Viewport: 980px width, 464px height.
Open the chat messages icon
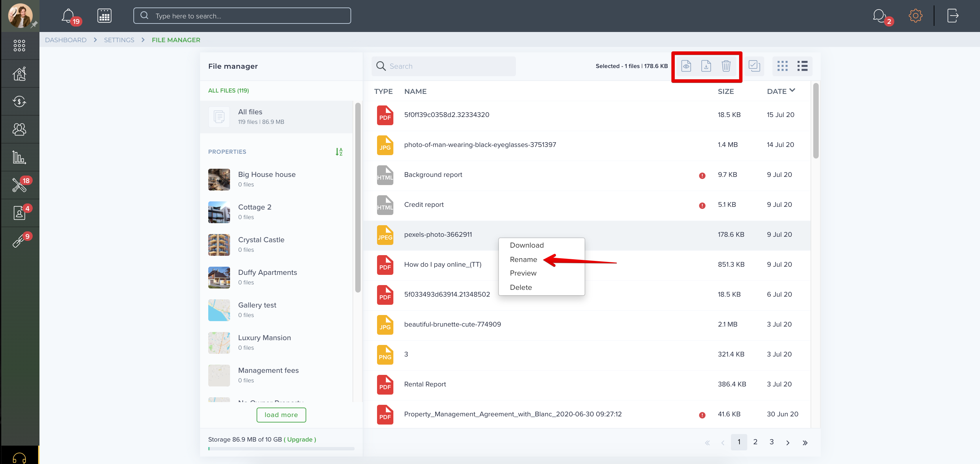pyautogui.click(x=879, y=16)
